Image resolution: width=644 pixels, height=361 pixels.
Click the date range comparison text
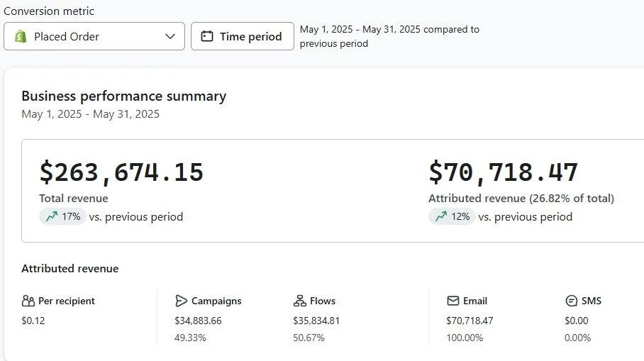pyautogui.click(x=389, y=36)
